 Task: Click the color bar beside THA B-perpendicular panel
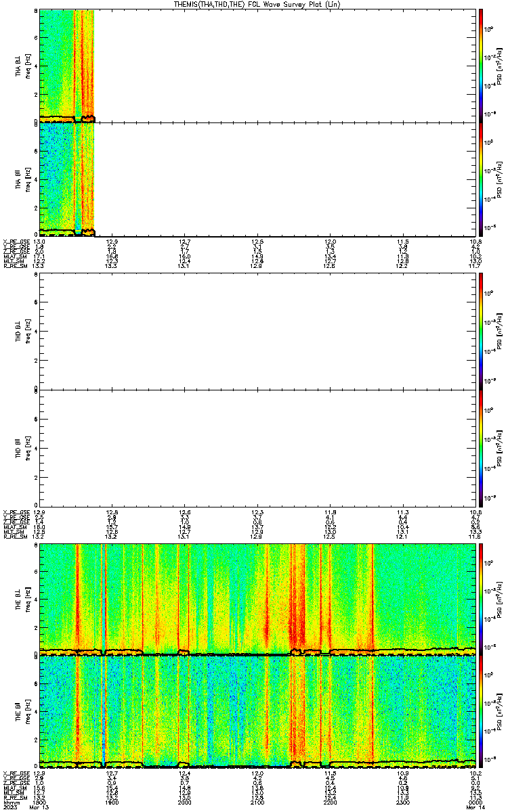click(481, 65)
